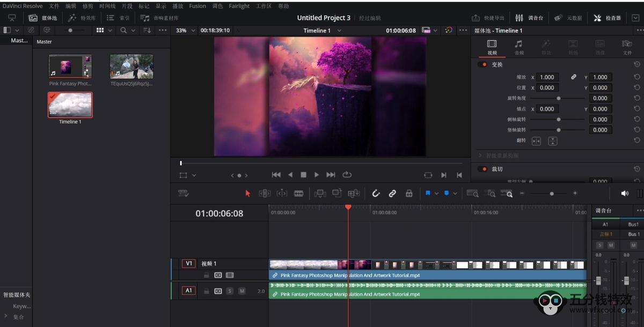Toggle the 调音台 mixer button
The height and width of the screenshot is (327, 644).
(x=529, y=18)
